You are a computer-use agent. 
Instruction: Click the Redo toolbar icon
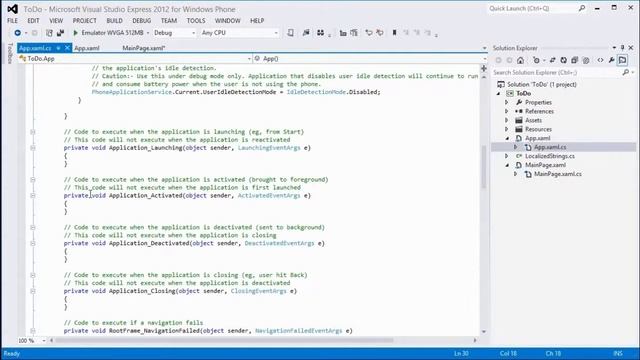point(380,33)
